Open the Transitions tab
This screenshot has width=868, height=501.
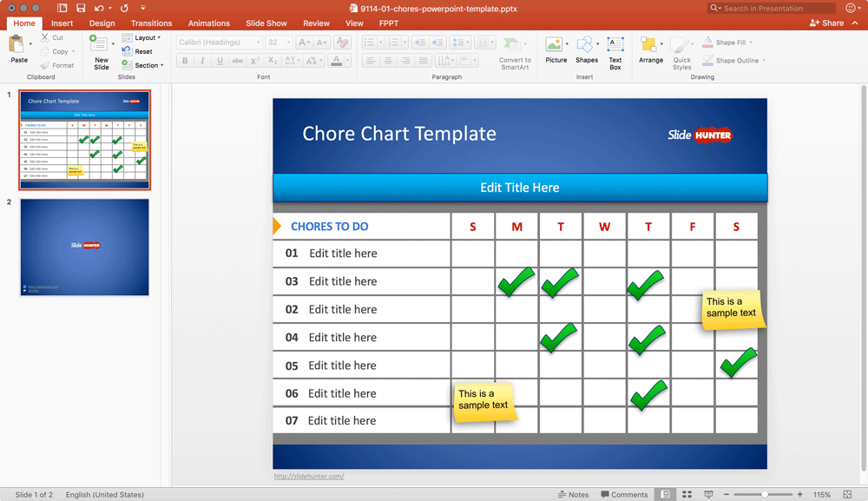pyautogui.click(x=151, y=23)
